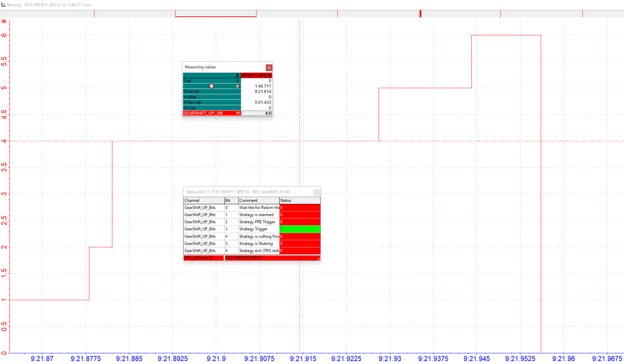Screen dimensions: 624x364
Task: Click the triangle icon beside Lap
Action: pos(237,81)
